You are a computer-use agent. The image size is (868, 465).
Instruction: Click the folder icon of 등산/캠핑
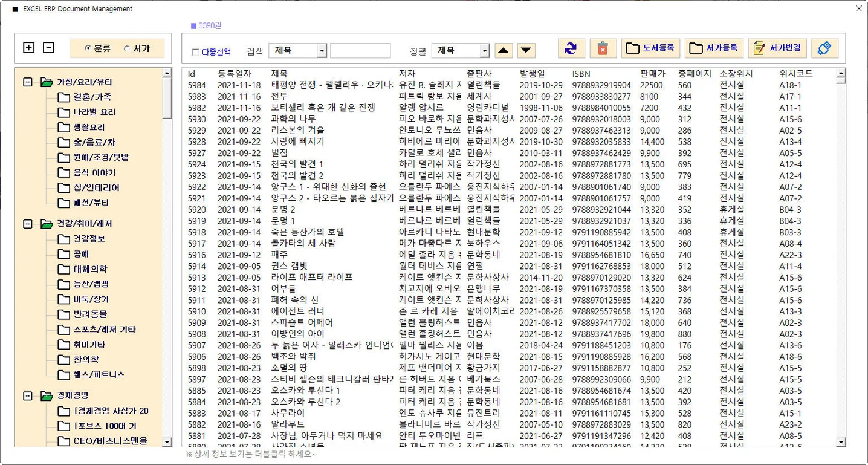[x=64, y=284]
